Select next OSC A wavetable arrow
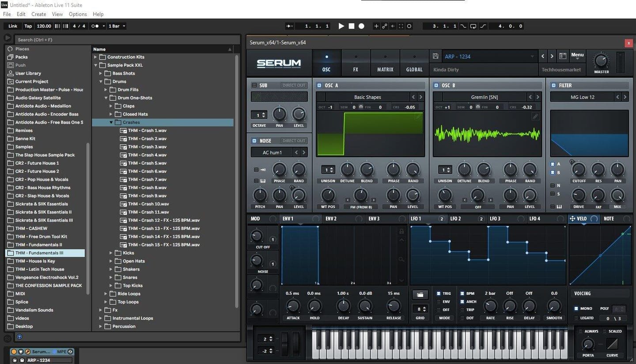636x364 pixels. tap(420, 97)
